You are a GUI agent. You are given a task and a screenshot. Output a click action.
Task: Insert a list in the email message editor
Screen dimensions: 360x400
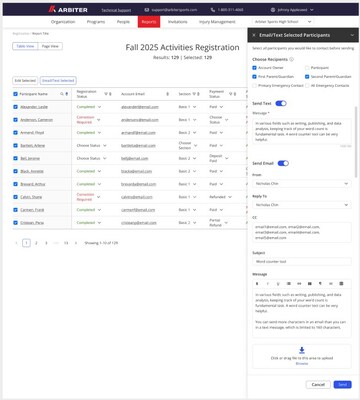click(x=289, y=284)
